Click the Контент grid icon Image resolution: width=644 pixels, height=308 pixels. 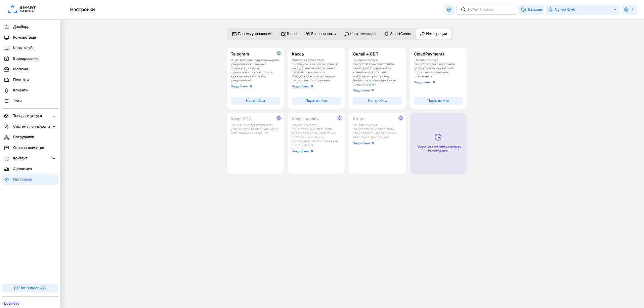pos(6,158)
